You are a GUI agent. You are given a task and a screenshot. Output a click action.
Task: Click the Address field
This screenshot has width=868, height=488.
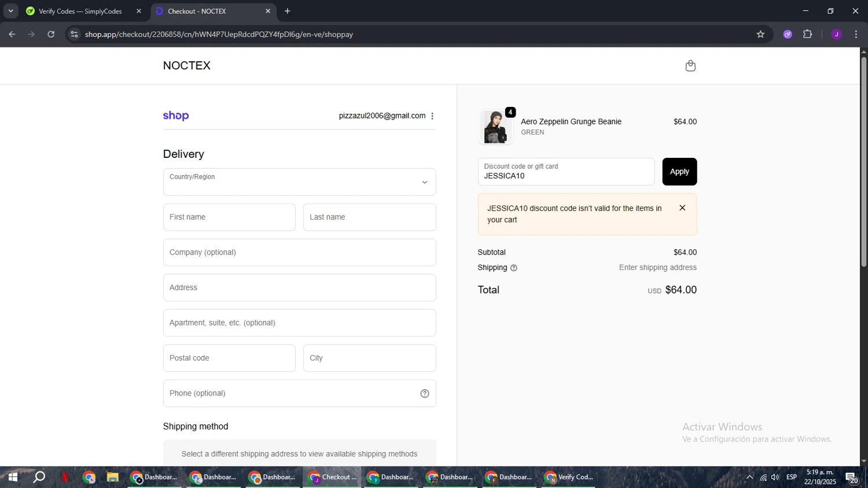(299, 288)
